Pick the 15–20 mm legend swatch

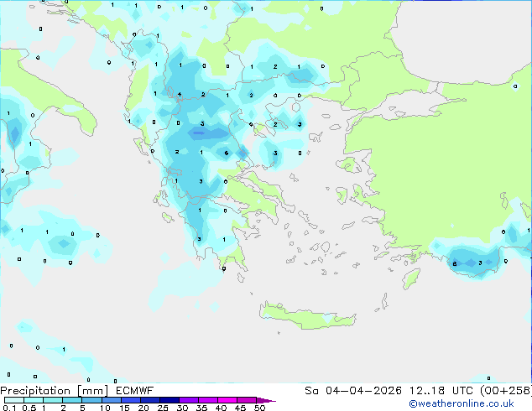130,400
